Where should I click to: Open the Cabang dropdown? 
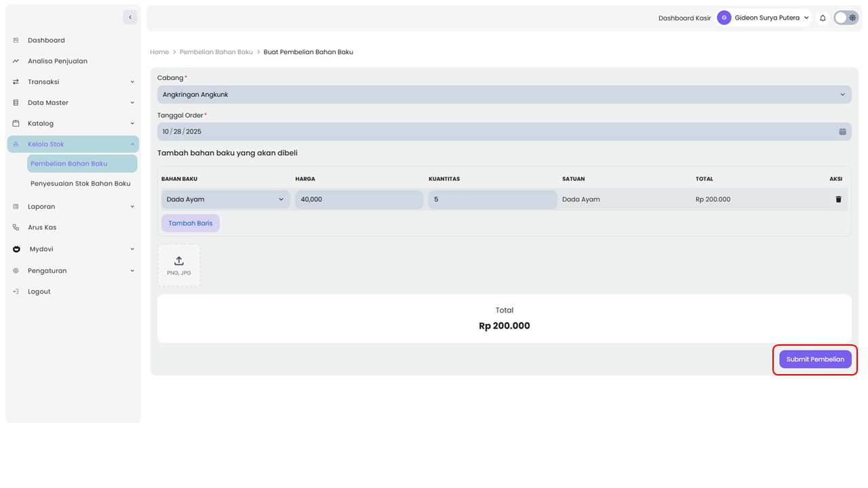pyautogui.click(x=504, y=95)
